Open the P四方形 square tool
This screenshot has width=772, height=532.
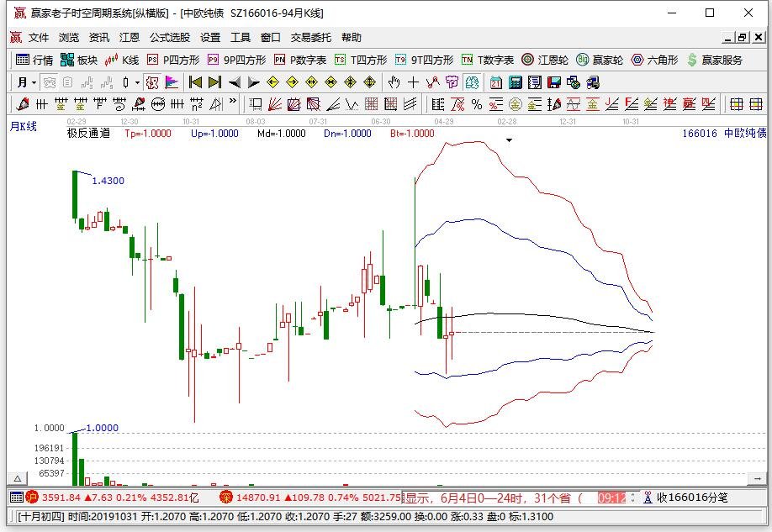pos(173,60)
